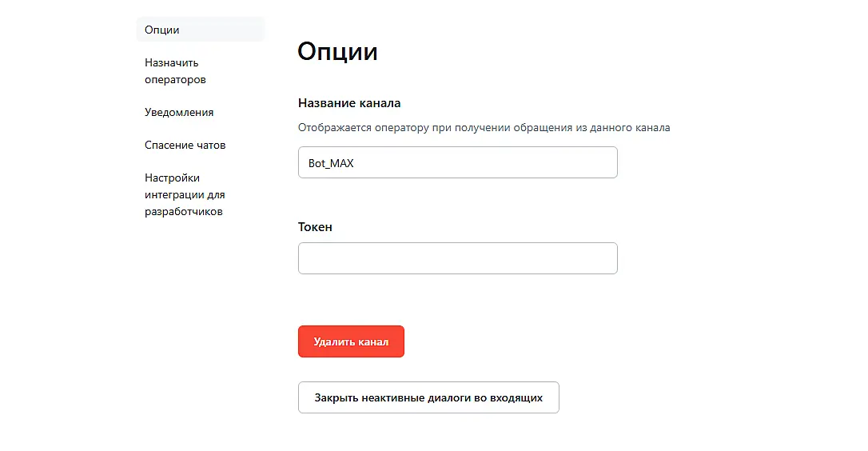Click the channel name description text
Image resolution: width=868 pixels, height=451 pixels.
[x=484, y=127]
